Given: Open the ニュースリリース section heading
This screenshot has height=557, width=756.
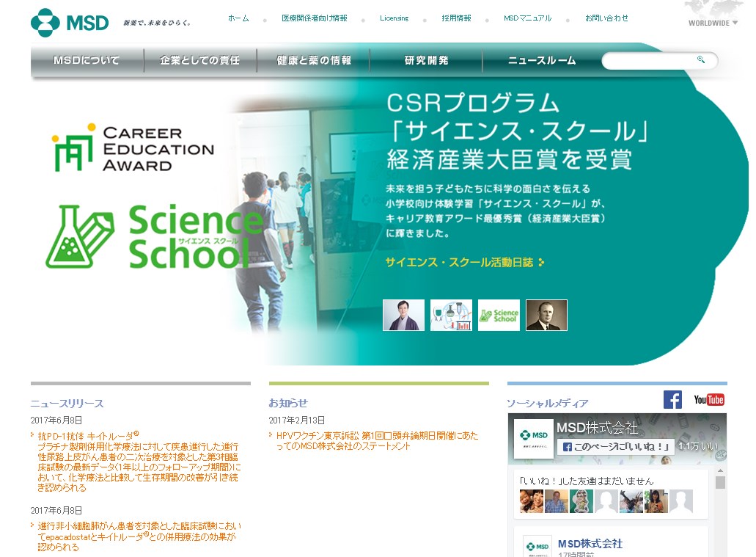Looking at the screenshot, I should tap(67, 404).
